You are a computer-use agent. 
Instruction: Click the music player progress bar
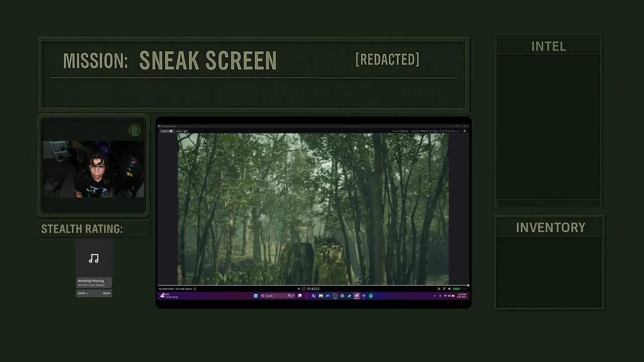pos(94,293)
